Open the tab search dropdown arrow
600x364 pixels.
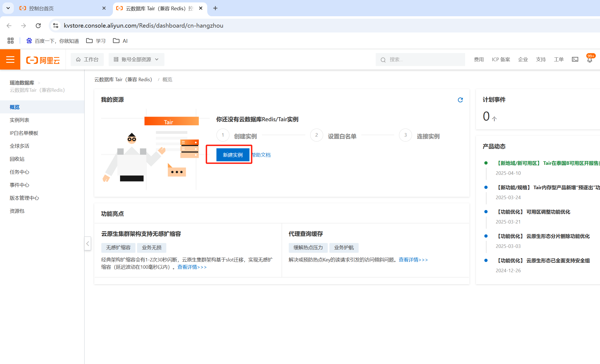coord(8,8)
